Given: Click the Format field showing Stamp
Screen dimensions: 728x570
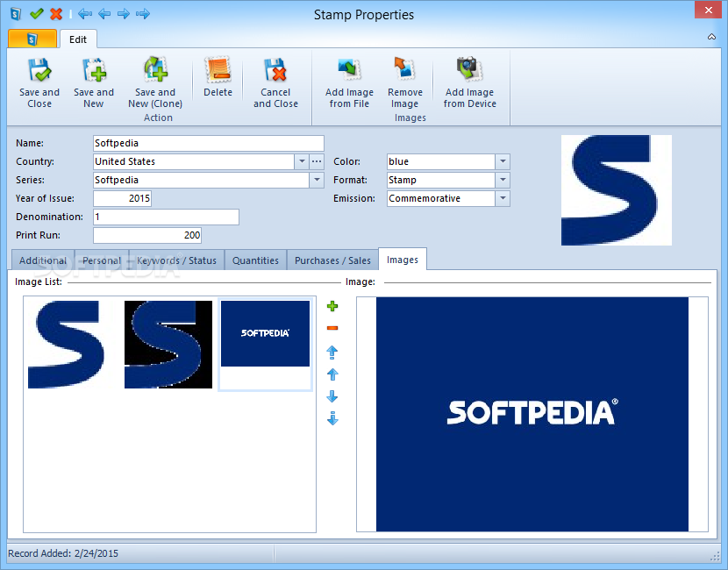Looking at the screenshot, I should click(440, 180).
